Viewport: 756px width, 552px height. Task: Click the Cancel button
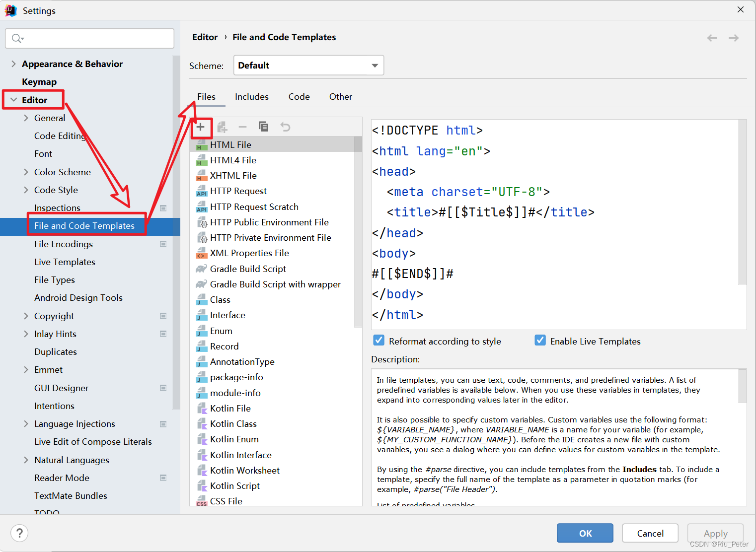click(x=650, y=533)
